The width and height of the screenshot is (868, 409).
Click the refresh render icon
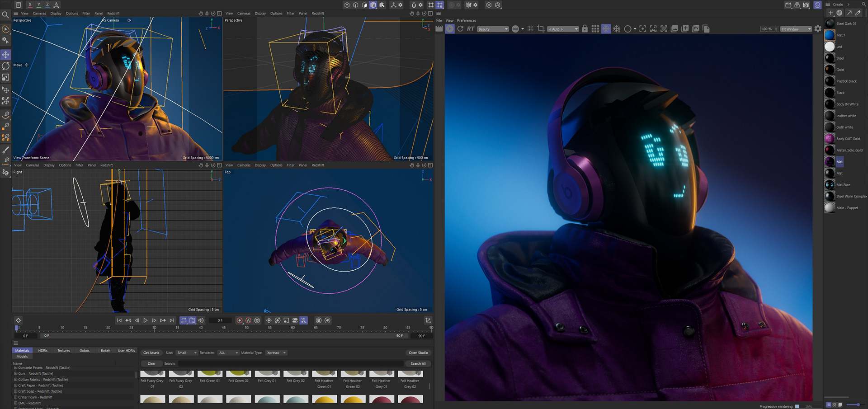[460, 29]
